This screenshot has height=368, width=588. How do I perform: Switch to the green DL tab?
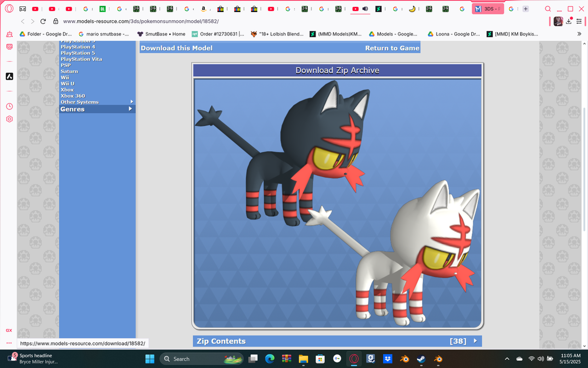coord(103,9)
